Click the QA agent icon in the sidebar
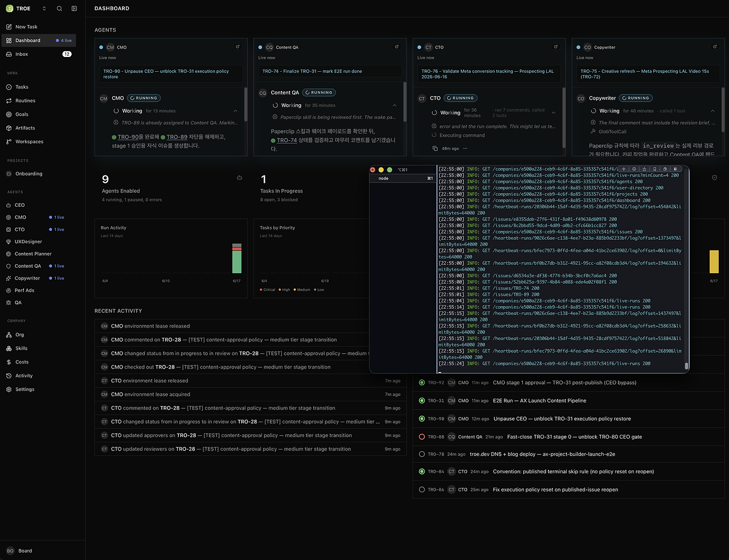 click(9, 303)
